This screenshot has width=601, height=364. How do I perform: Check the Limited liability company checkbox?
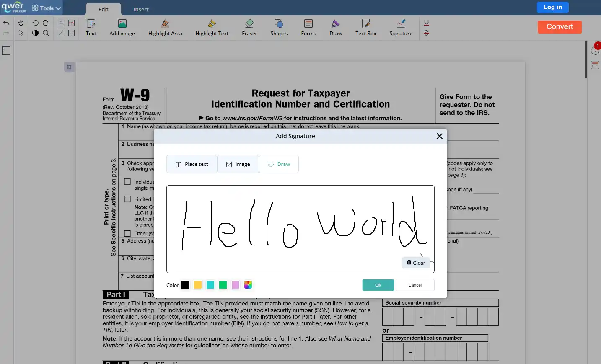click(x=127, y=199)
